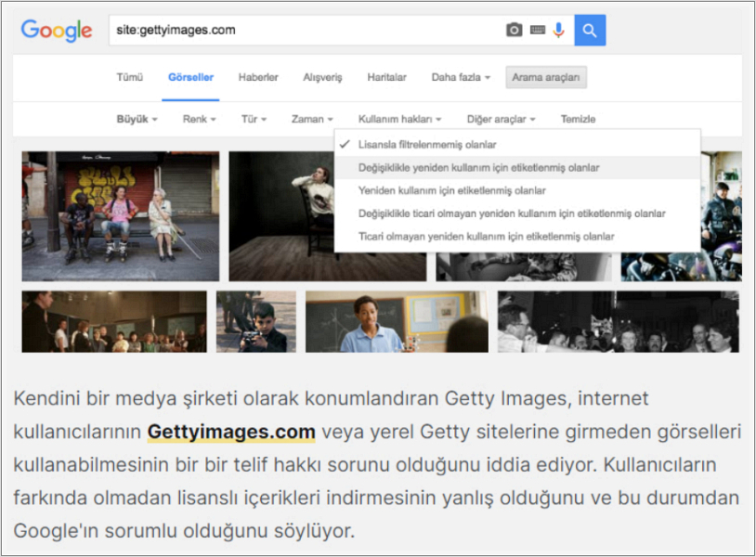The width and height of the screenshot is (756, 557).
Task: Expand the Zaman filter dropdown
Action: coord(312,119)
